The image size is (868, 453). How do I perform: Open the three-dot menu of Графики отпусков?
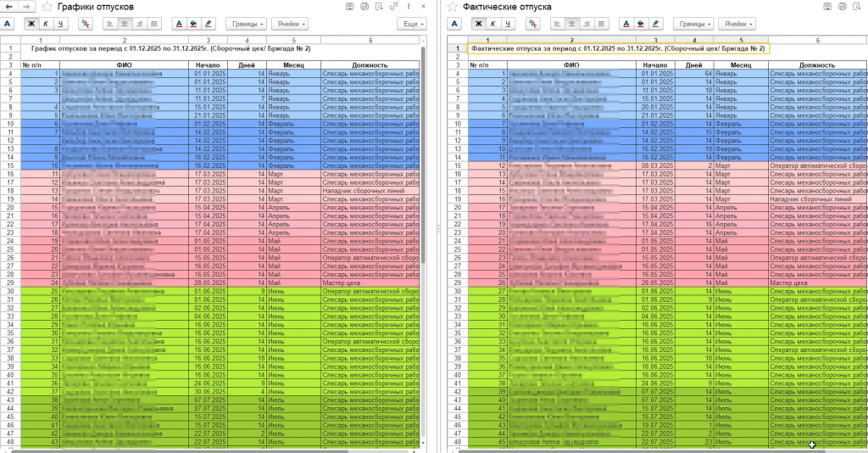click(x=409, y=7)
